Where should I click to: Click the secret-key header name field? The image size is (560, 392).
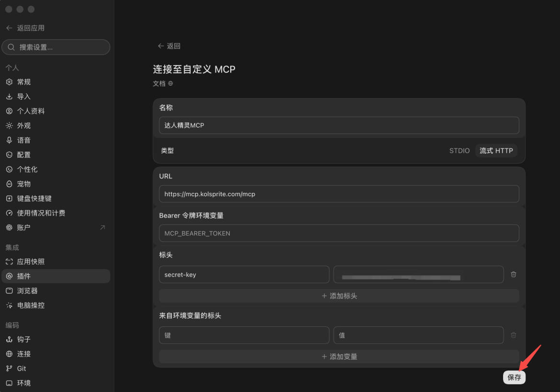(x=244, y=275)
